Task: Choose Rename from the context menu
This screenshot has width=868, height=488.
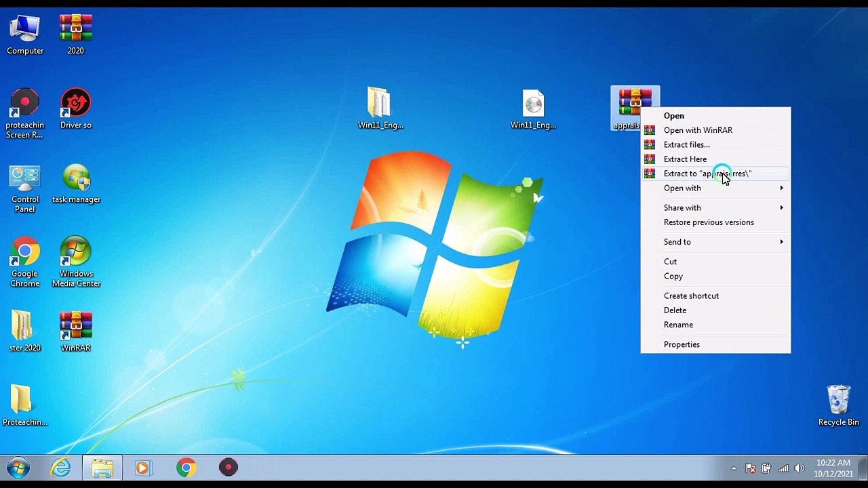Action: click(x=715, y=325)
